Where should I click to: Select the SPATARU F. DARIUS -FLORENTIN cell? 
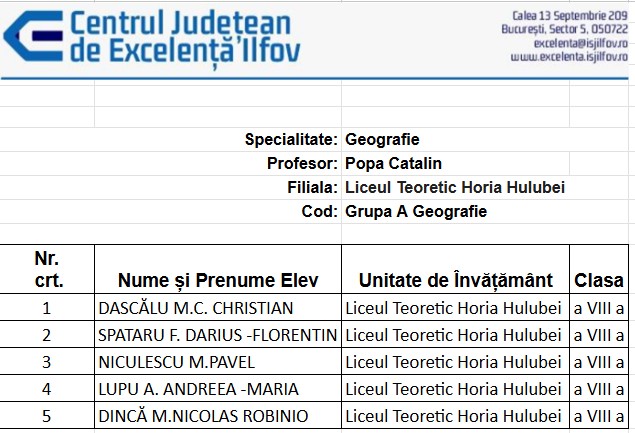coord(217,335)
